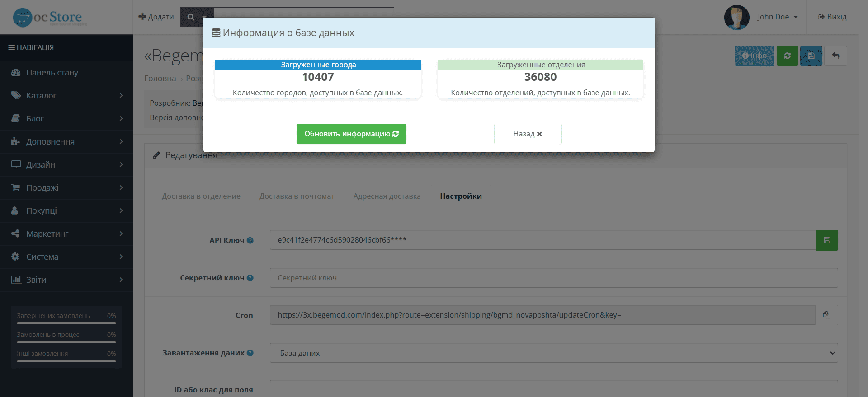Click the Вихід logout link
868x397 pixels.
(x=832, y=17)
